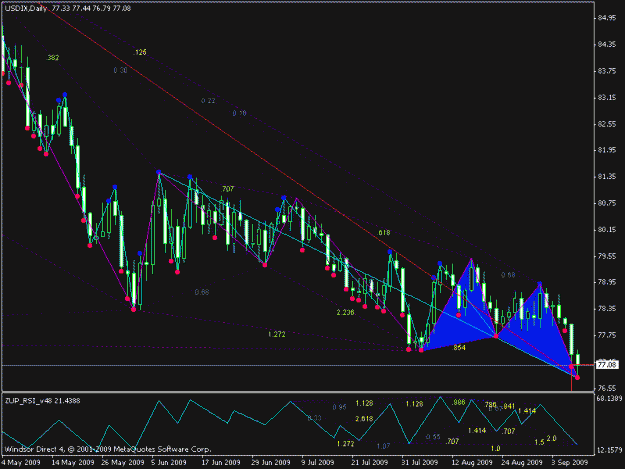Viewport: 625px width, 469px height.
Task: Select the 1.5 label in RSI panel
Action: [539, 442]
